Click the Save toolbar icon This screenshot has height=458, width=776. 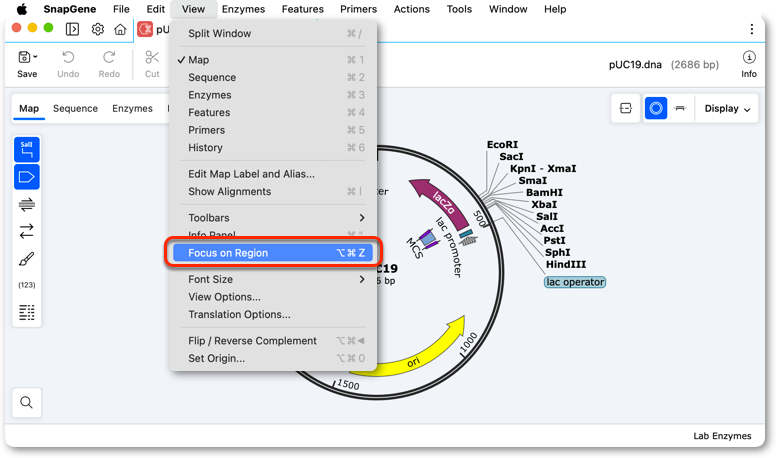[x=24, y=57]
